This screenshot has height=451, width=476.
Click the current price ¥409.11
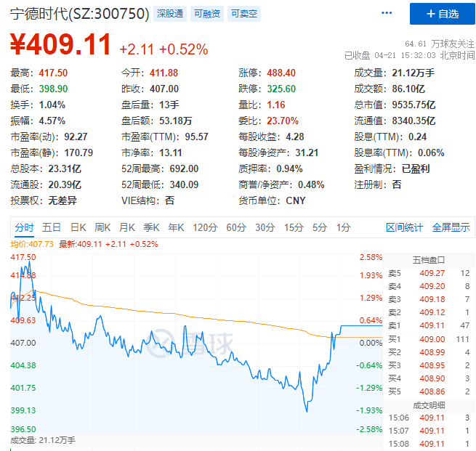click(61, 44)
